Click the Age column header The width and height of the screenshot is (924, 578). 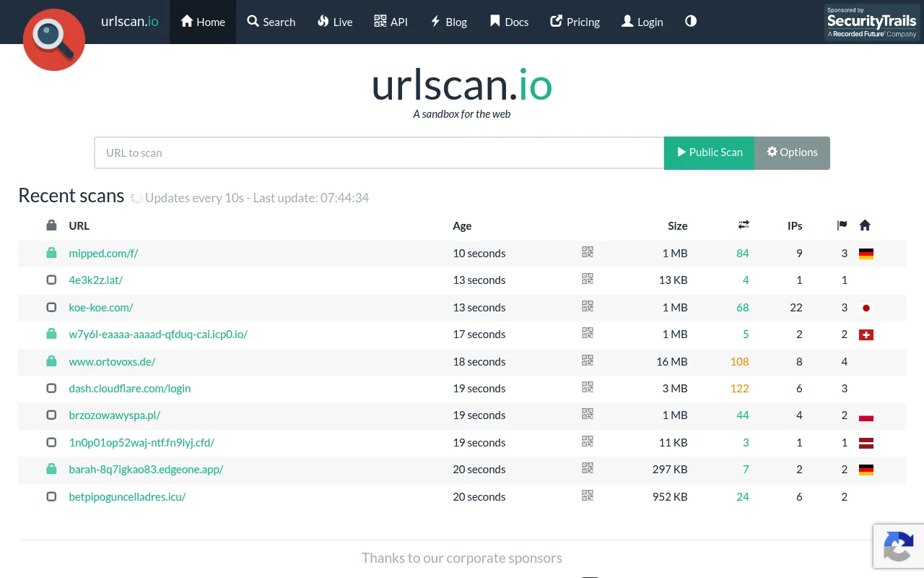pyautogui.click(x=462, y=225)
